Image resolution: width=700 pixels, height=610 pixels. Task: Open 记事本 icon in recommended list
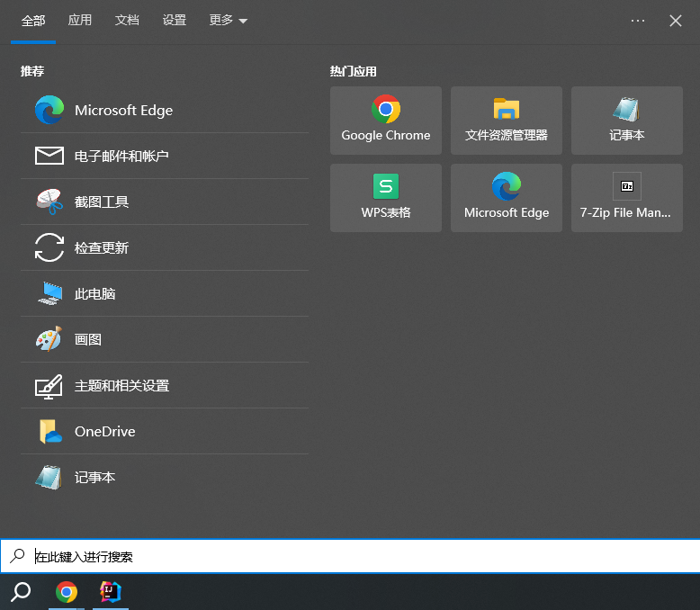coord(49,478)
